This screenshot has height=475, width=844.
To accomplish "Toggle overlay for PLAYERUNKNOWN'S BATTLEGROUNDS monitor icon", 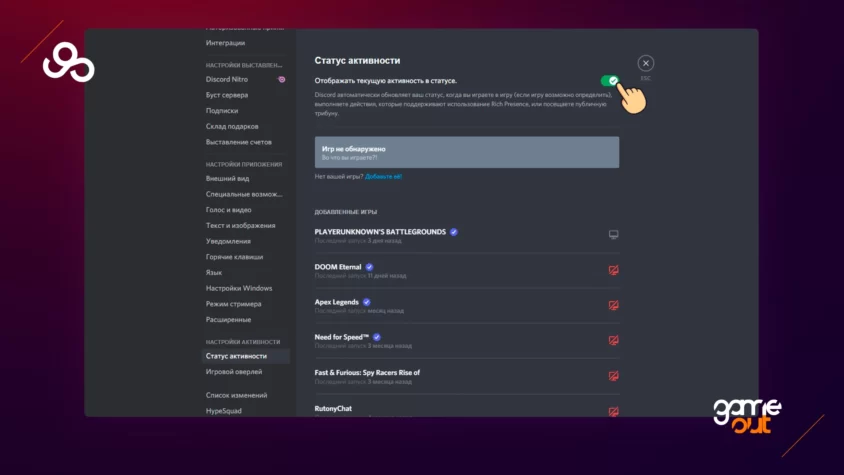I will tap(613, 234).
